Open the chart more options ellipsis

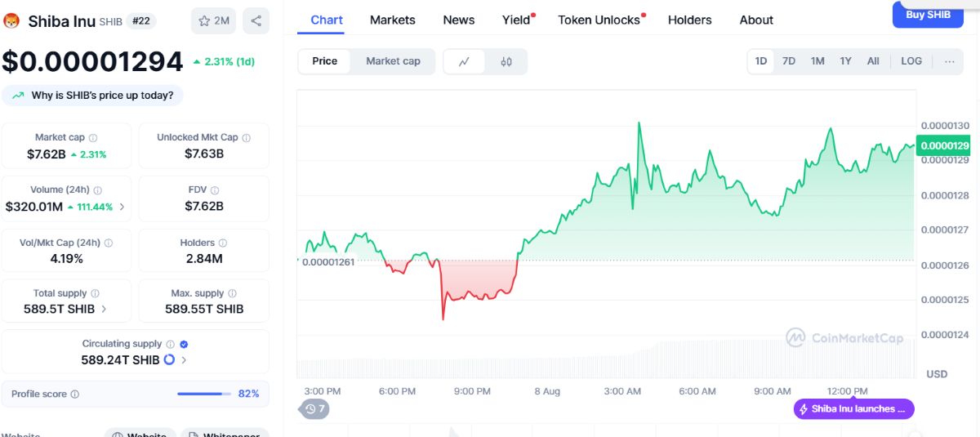(x=949, y=61)
